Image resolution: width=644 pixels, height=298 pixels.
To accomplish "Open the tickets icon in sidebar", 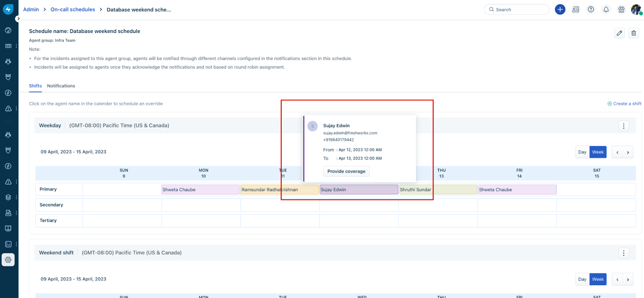I will coord(8,46).
